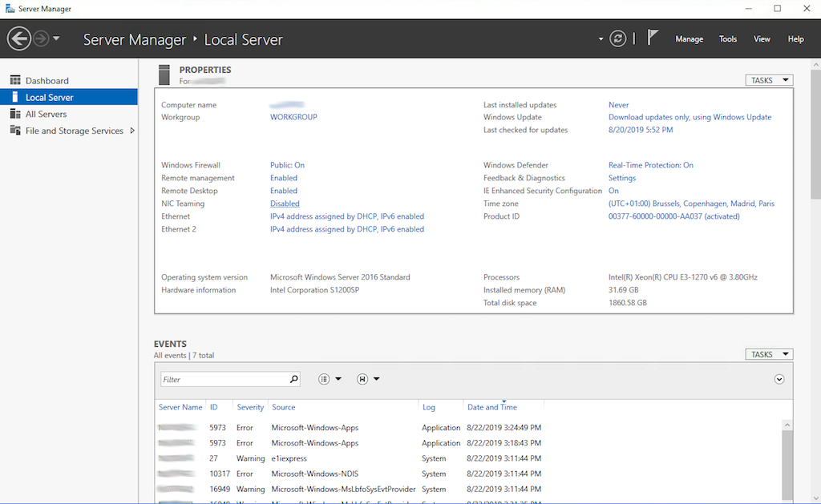Screen dimensions: 821x504
Task: Open the Manage menu
Action: [x=689, y=38]
